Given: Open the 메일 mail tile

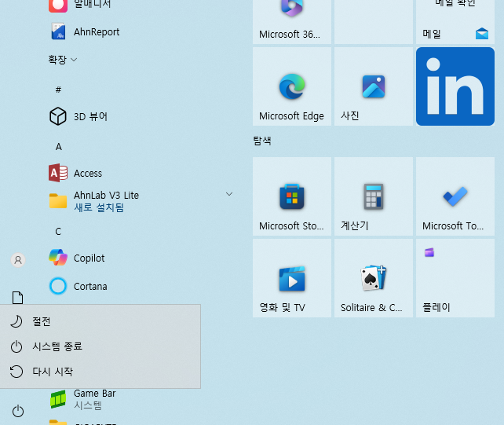Looking at the screenshot, I should click(455, 21).
